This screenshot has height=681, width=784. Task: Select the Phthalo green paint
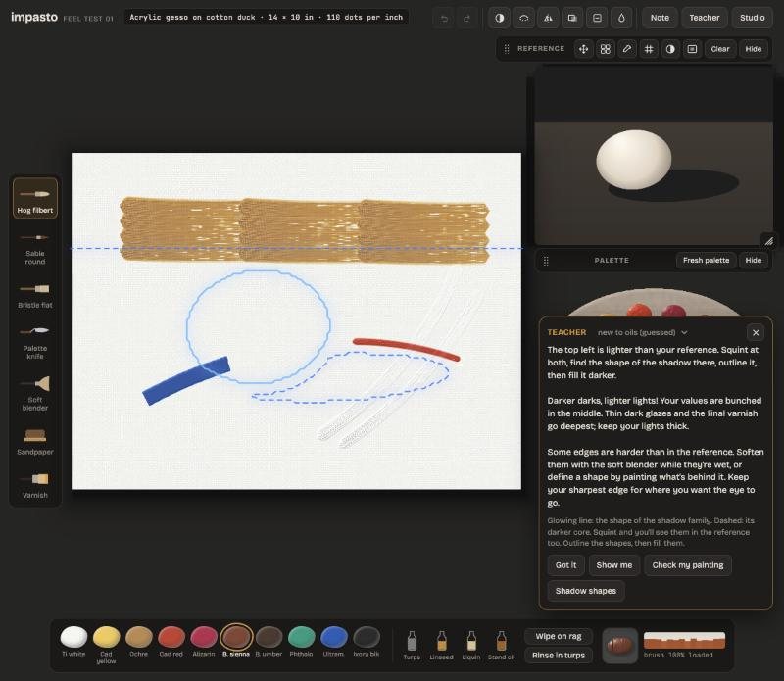coord(301,642)
